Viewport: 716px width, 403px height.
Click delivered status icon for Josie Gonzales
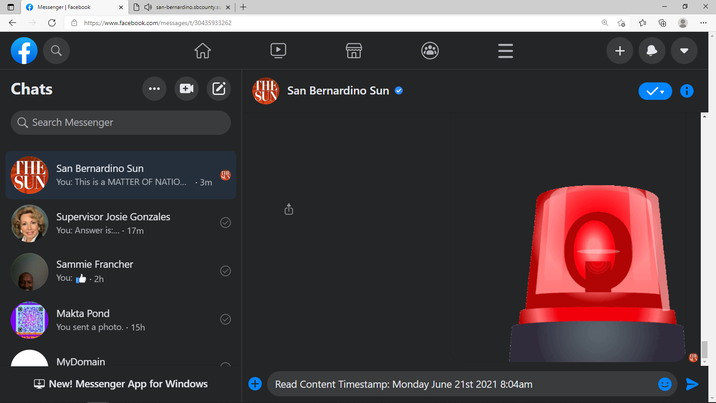(x=226, y=223)
